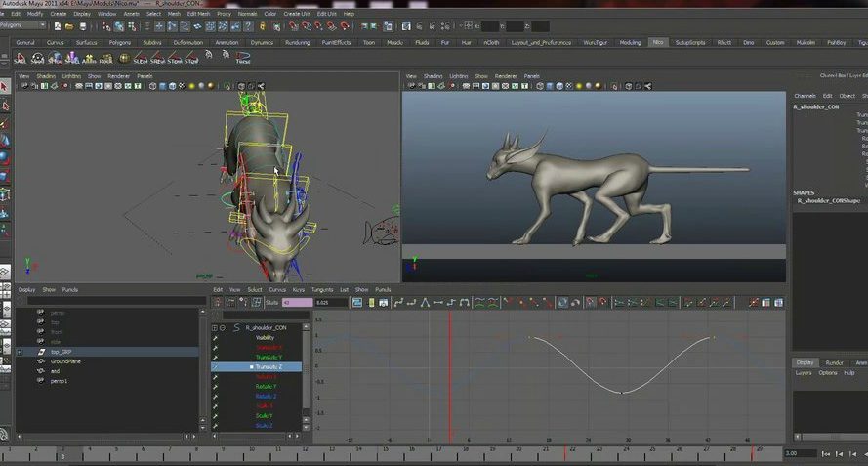The image size is (868, 466).
Task: Click wireframe cube icon in left viewport toolbar
Action: (x=152, y=86)
